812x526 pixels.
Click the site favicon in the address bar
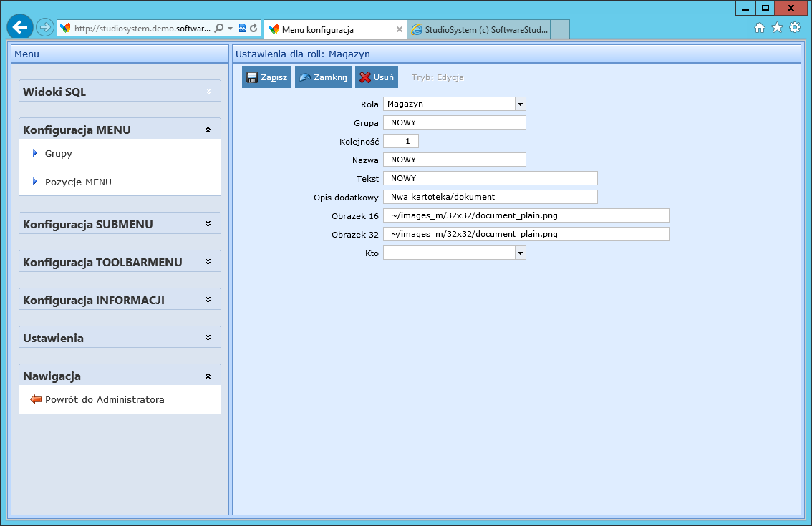point(65,29)
